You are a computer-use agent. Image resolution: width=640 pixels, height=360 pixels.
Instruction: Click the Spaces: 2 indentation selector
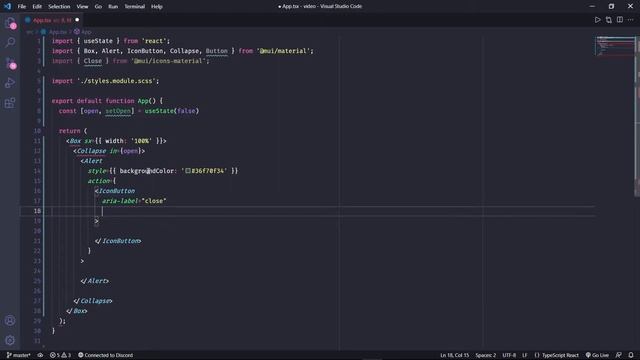coord(485,355)
